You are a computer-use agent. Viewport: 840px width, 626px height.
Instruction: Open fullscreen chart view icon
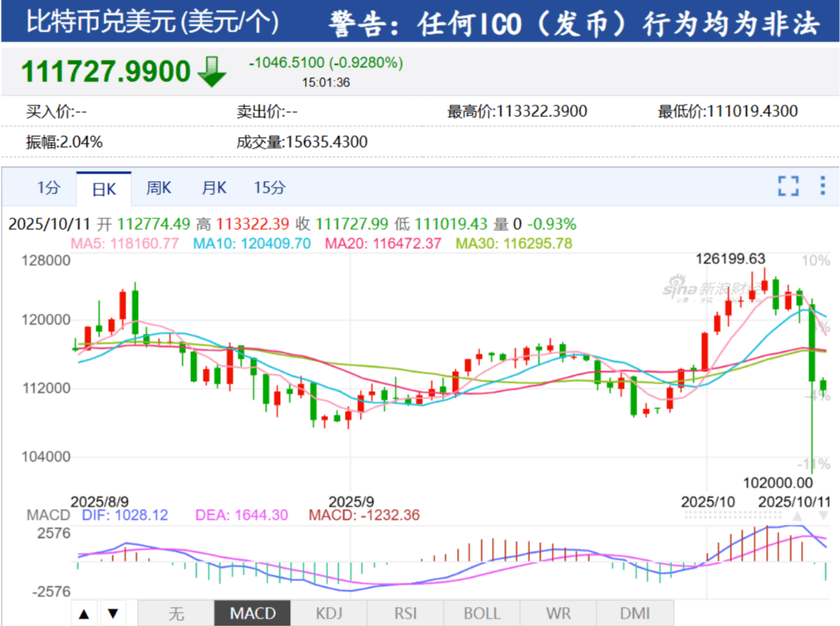pyautogui.click(x=788, y=186)
